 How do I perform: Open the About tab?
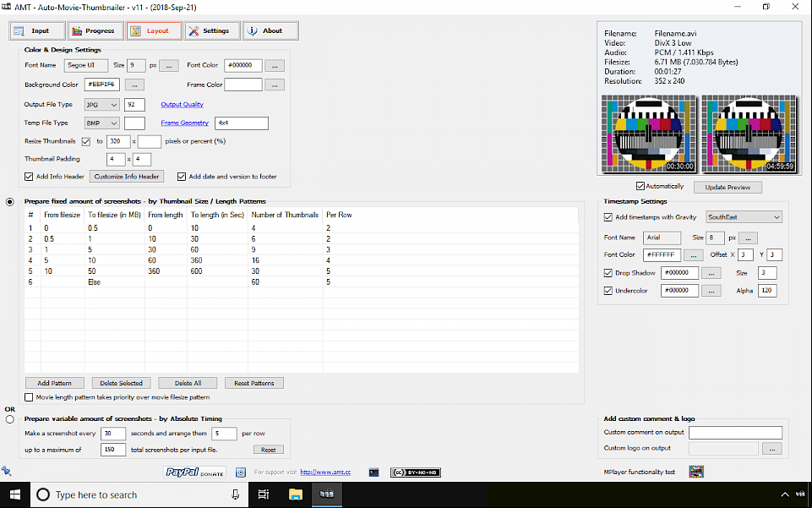(x=271, y=31)
